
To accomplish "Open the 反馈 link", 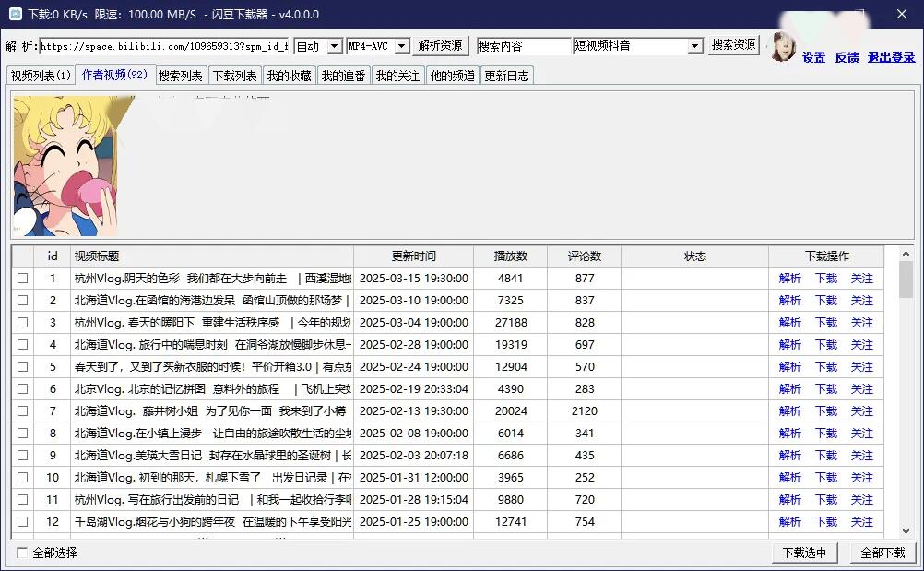I will point(847,57).
